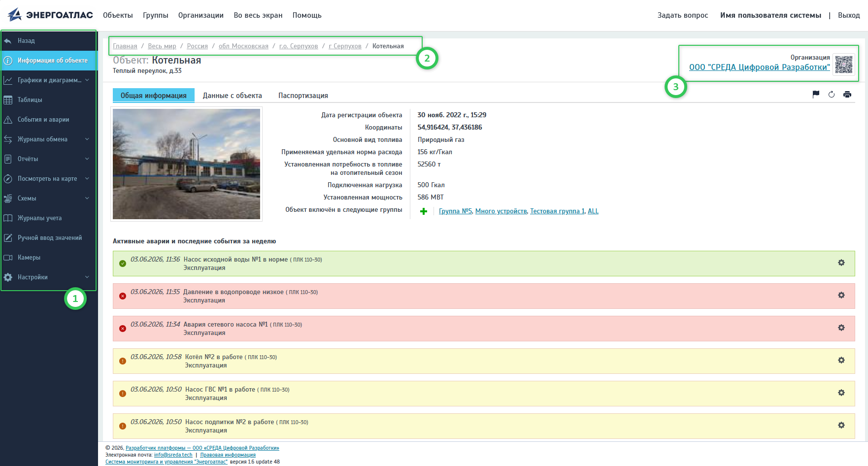The height and width of the screenshot is (466, 868).
Task: Open the Объекты top menu
Action: tap(118, 15)
